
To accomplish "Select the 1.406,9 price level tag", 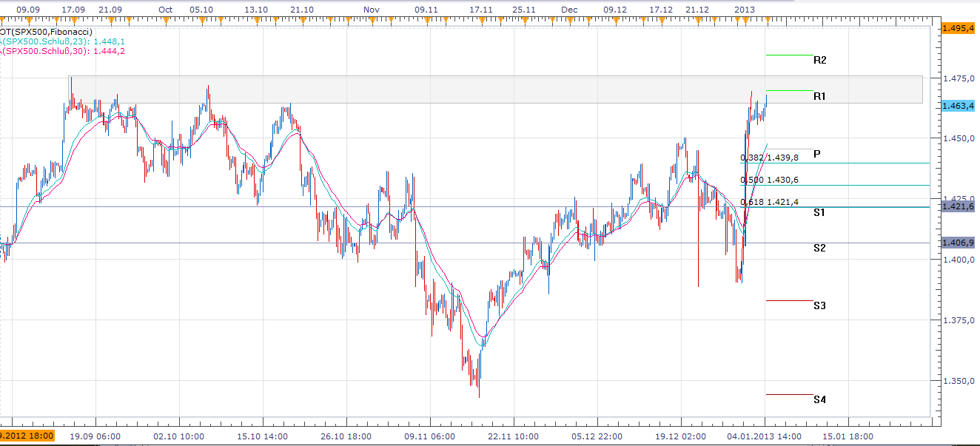I will [x=958, y=243].
